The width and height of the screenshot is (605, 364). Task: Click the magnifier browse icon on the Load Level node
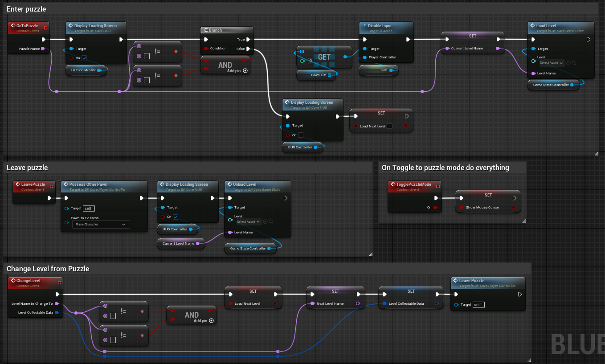574,63
